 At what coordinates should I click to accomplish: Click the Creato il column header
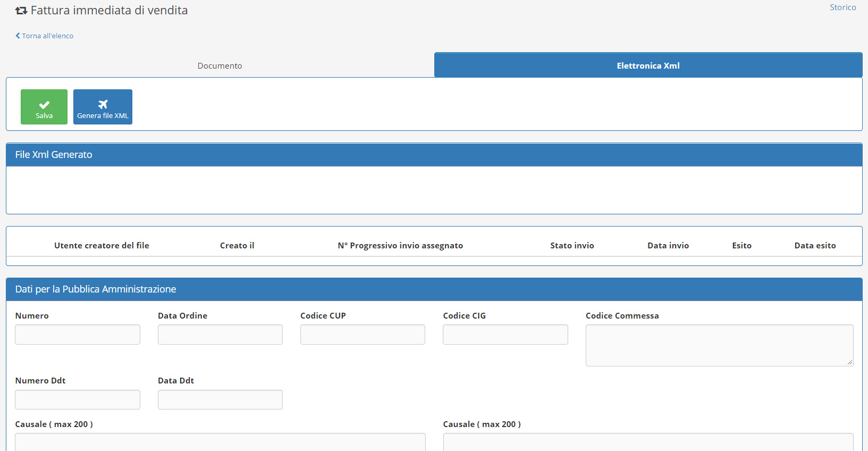(237, 245)
